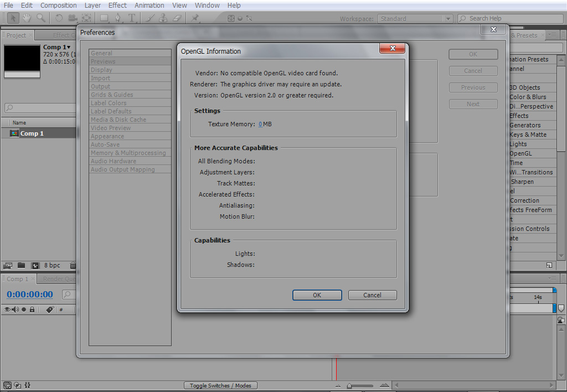Screen dimensions: 567x392
Task: Select the Unified Camera tool
Action: pos(73,18)
